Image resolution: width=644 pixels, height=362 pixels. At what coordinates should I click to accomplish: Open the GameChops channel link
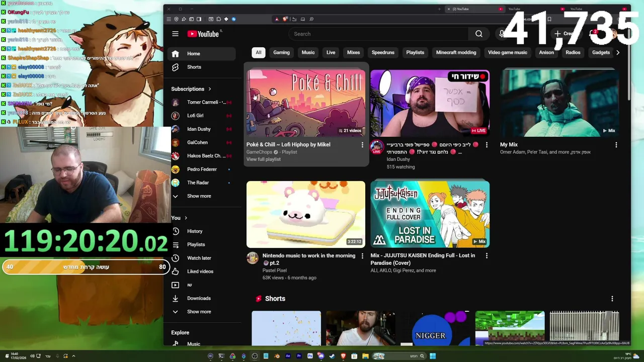(x=259, y=152)
